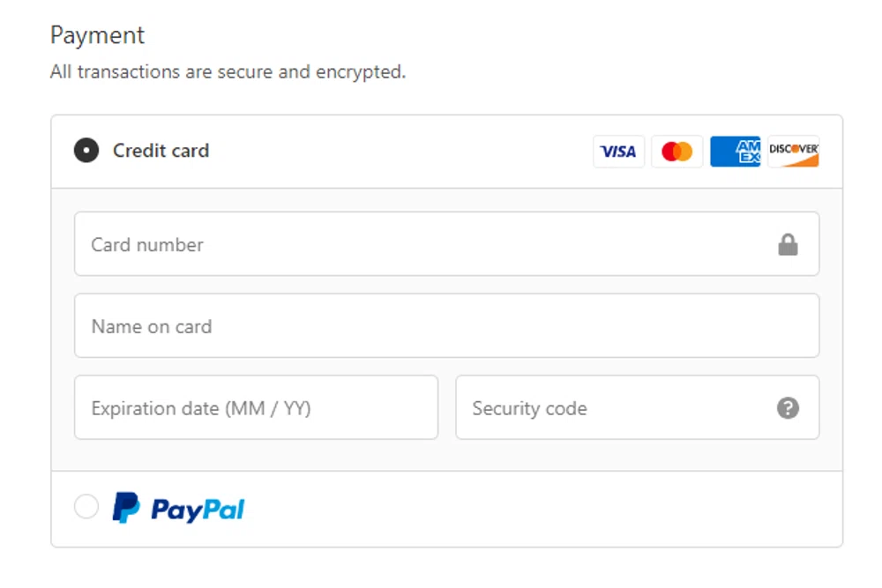Focus the Expiration date (MM / YY) field

coord(256,408)
